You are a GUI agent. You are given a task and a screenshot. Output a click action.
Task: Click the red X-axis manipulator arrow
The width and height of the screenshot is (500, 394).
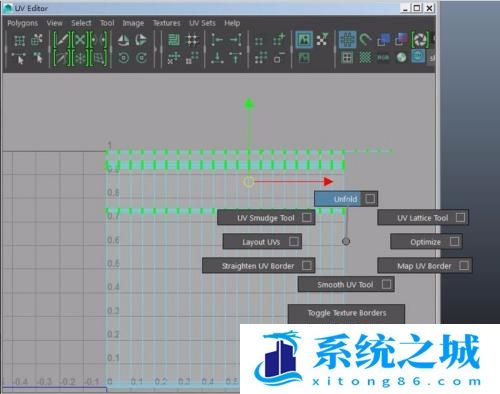[x=328, y=181]
